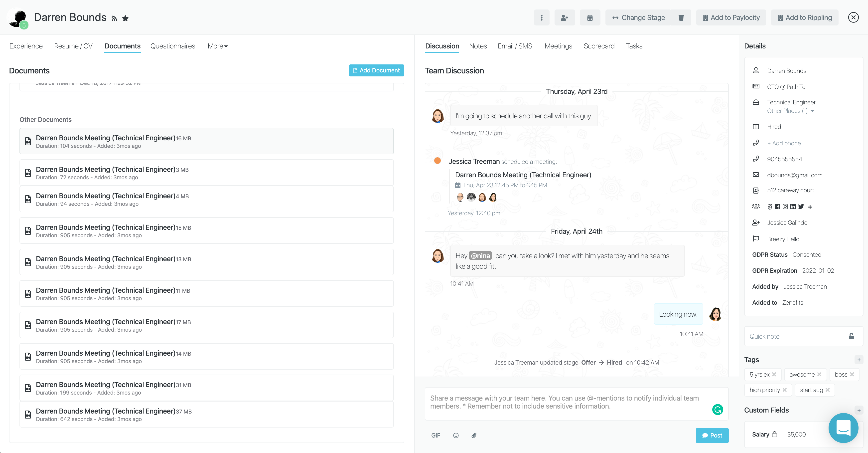
Task: Click the emoji smiley icon in composer
Action: [x=455, y=436]
